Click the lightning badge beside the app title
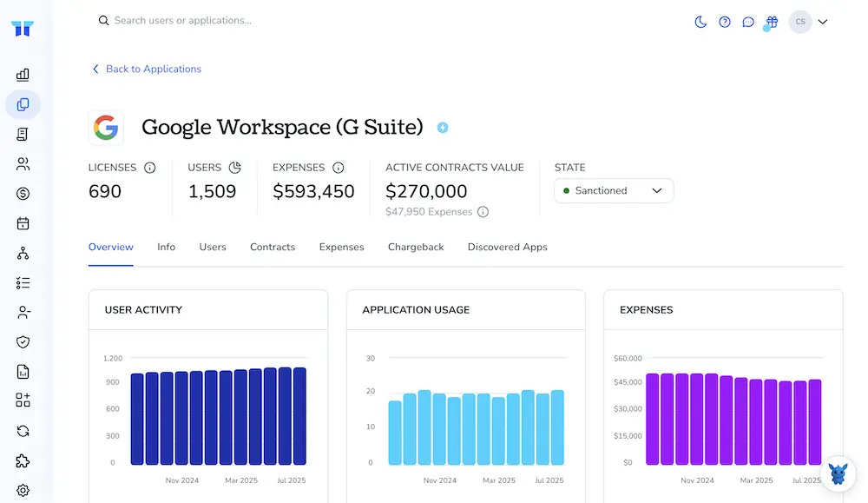Image resolution: width=868 pixels, height=503 pixels. tap(443, 128)
